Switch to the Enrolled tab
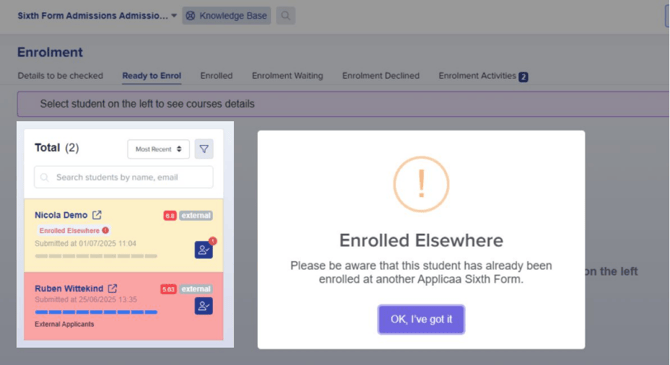This screenshot has height=365, width=670. 216,76
